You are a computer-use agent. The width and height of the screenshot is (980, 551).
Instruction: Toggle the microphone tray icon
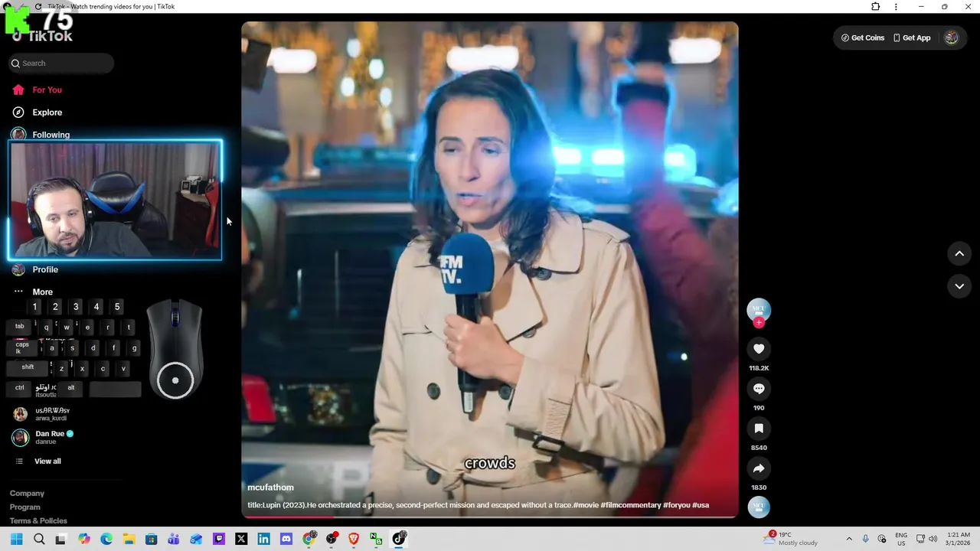pos(865,539)
